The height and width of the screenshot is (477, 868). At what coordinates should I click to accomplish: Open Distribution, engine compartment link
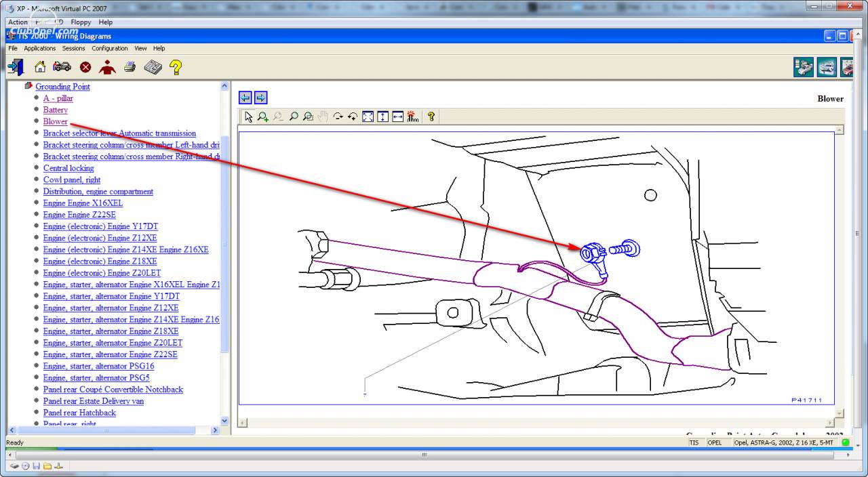pos(98,191)
